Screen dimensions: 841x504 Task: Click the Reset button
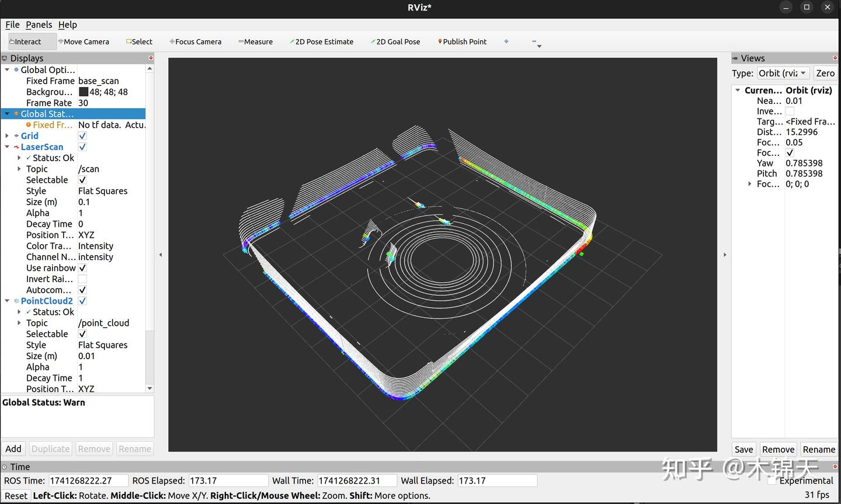pyautogui.click(x=16, y=496)
